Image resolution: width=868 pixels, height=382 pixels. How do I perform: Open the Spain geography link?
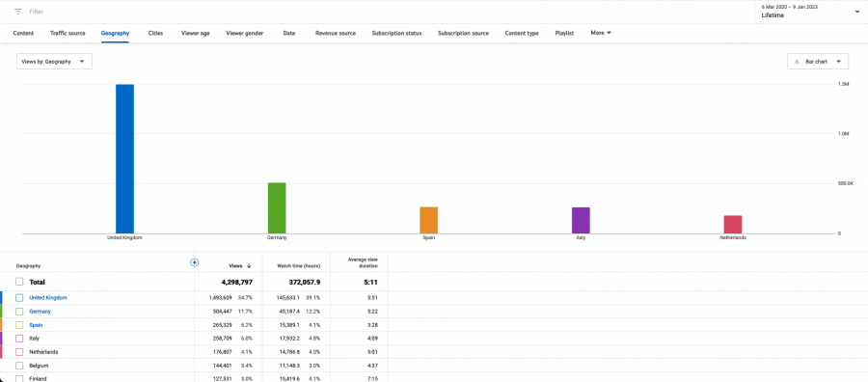(36, 325)
